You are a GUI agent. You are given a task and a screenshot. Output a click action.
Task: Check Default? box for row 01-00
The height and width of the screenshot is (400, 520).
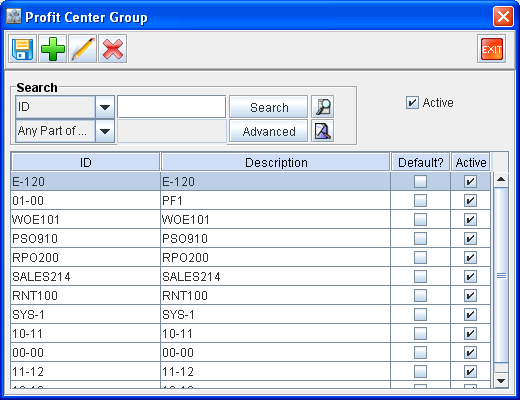click(420, 201)
